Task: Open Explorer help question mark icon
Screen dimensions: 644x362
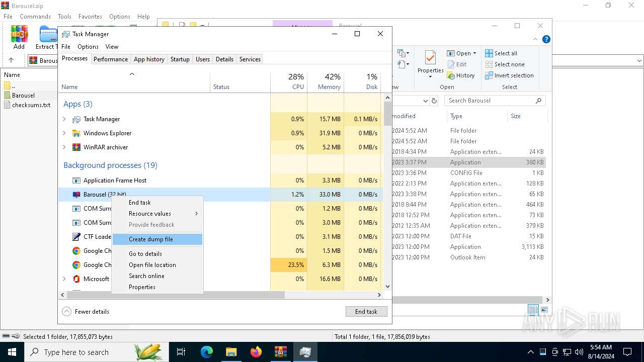Action: (x=546, y=39)
